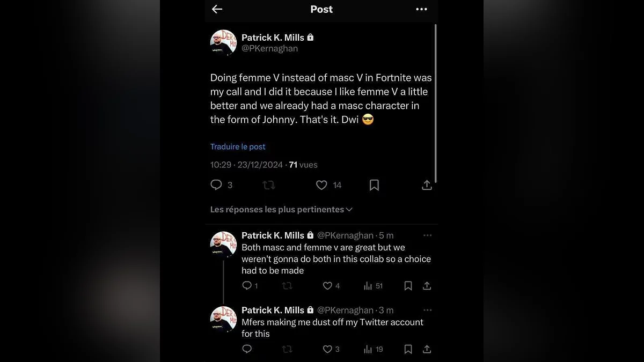Click the vertical scrollbar beside the post

pyautogui.click(x=435, y=102)
